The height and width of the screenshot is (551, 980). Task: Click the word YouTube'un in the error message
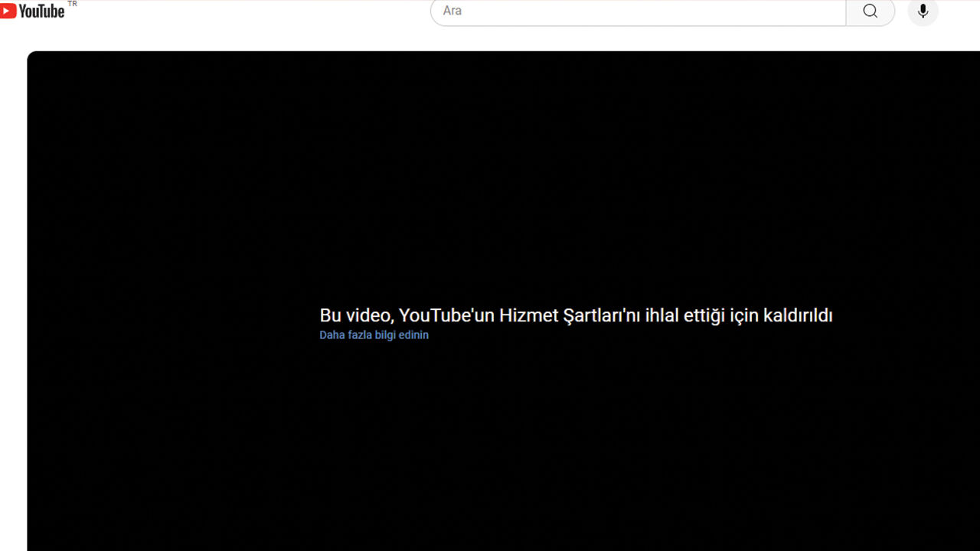pyautogui.click(x=446, y=315)
